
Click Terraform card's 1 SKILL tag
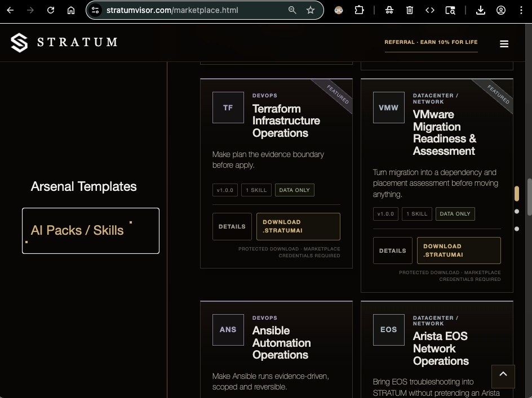256,190
